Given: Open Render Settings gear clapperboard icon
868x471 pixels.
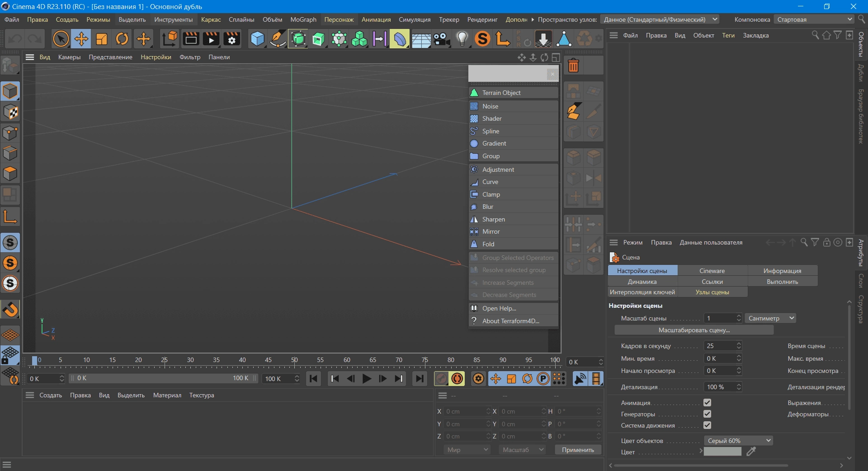Looking at the screenshot, I should (x=232, y=39).
